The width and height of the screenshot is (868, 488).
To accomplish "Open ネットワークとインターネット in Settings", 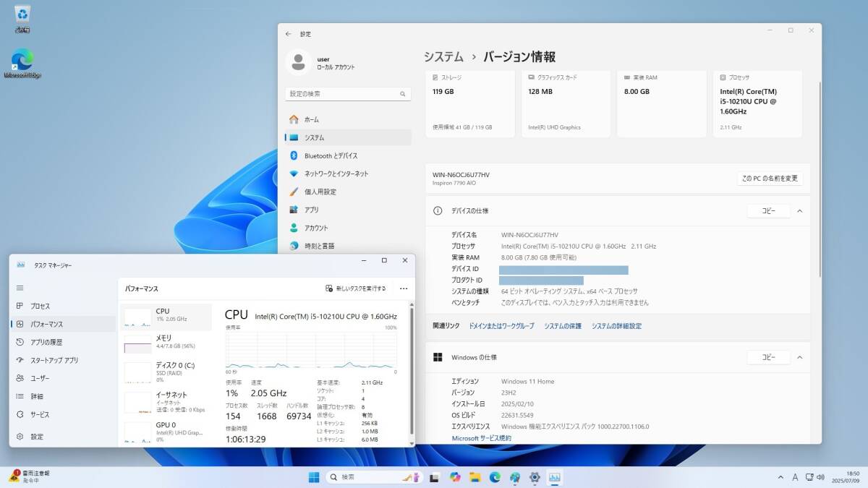I will pos(348,174).
